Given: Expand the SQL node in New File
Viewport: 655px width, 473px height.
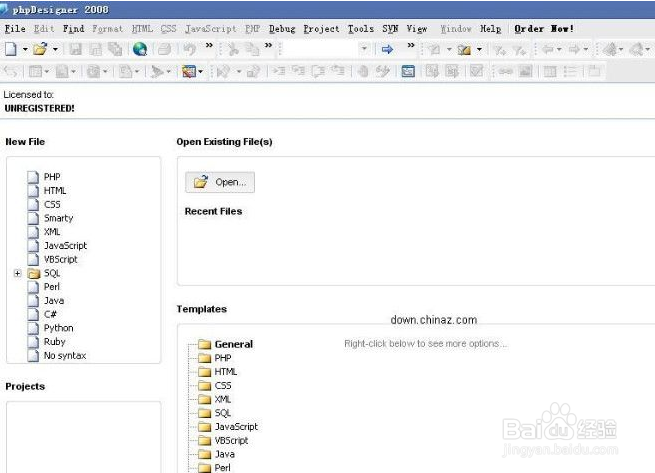Looking at the screenshot, I should [x=17, y=273].
